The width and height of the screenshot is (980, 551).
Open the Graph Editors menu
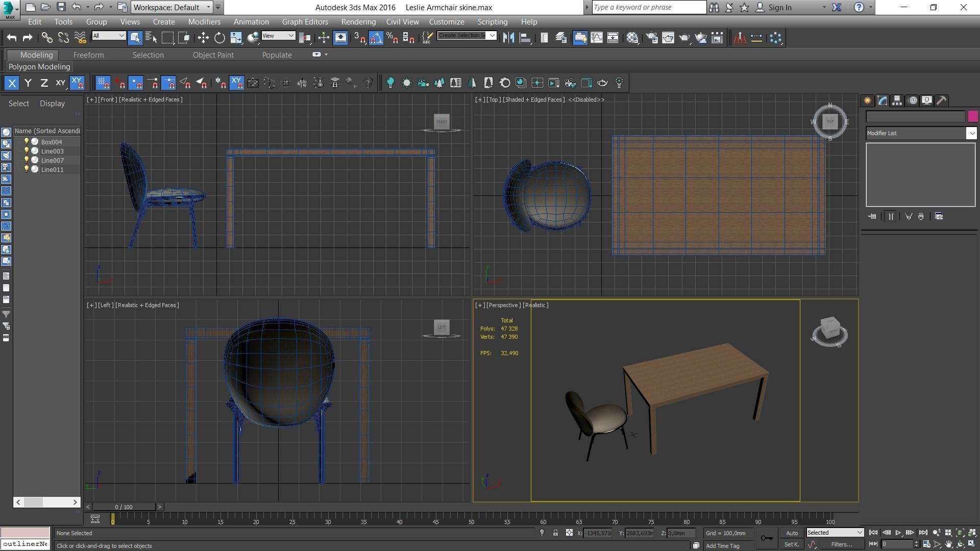click(x=305, y=22)
